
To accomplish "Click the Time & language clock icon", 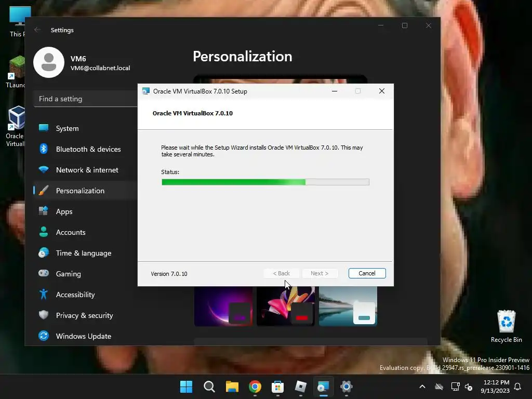I will tap(44, 253).
